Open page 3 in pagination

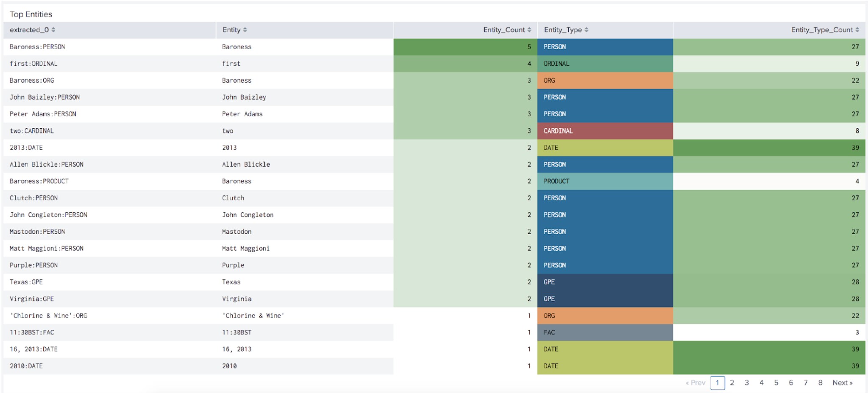click(747, 383)
